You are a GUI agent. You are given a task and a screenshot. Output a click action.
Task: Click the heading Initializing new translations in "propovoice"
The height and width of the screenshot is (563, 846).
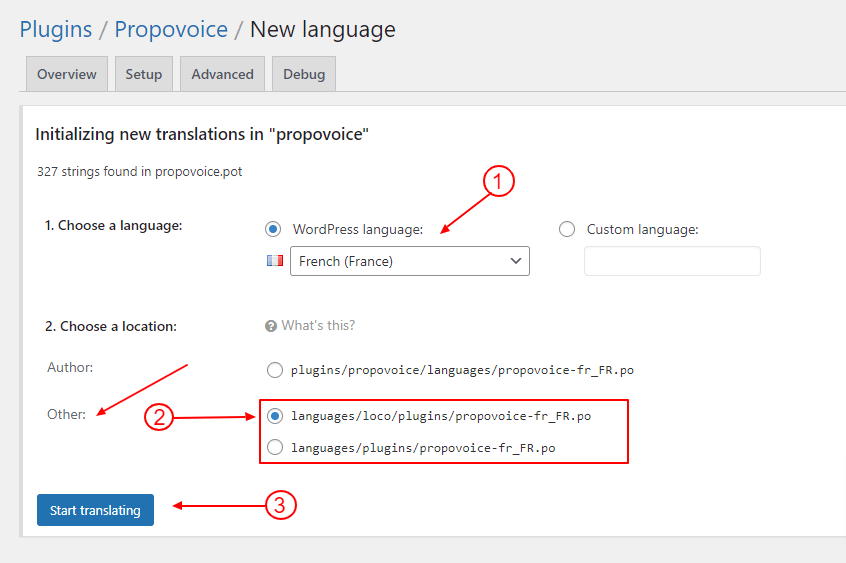(x=202, y=134)
